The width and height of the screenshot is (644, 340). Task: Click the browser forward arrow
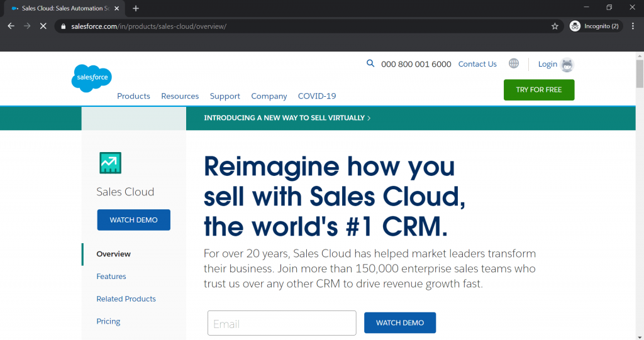pyautogui.click(x=27, y=26)
